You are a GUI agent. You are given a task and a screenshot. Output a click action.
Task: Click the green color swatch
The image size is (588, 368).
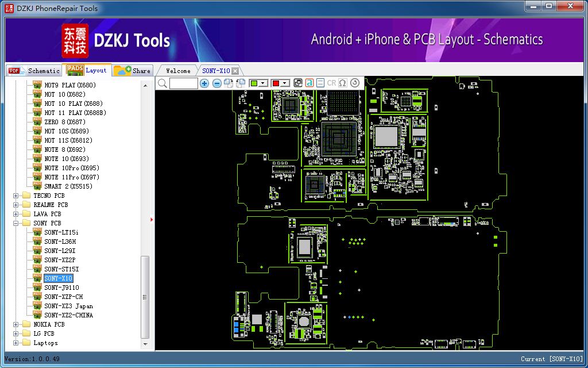coord(254,83)
